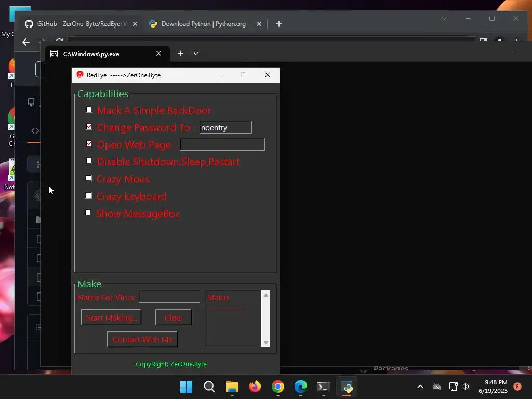Uncheck the Open Web Page option
532x399 pixels.
coord(89,144)
